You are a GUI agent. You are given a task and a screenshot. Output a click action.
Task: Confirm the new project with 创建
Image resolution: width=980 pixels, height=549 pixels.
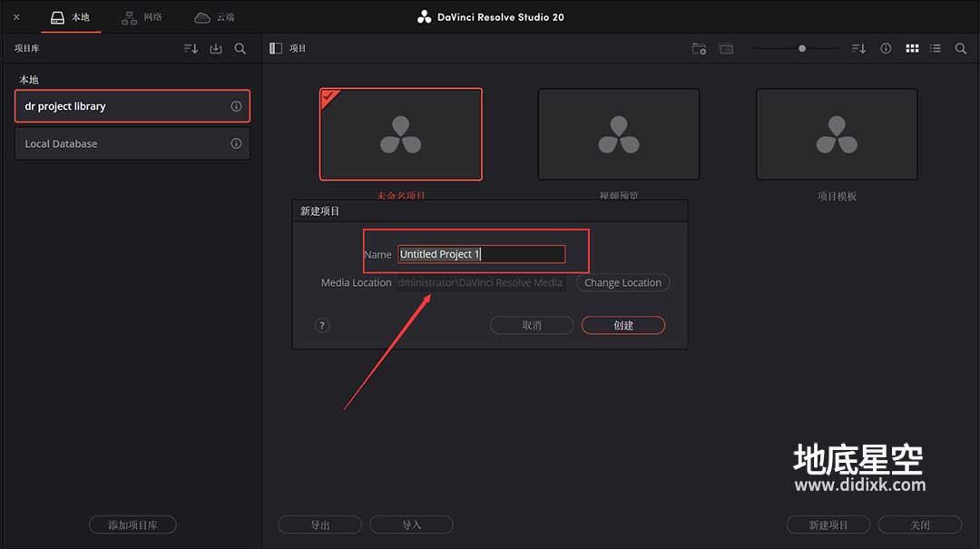pyautogui.click(x=623, y=325)
